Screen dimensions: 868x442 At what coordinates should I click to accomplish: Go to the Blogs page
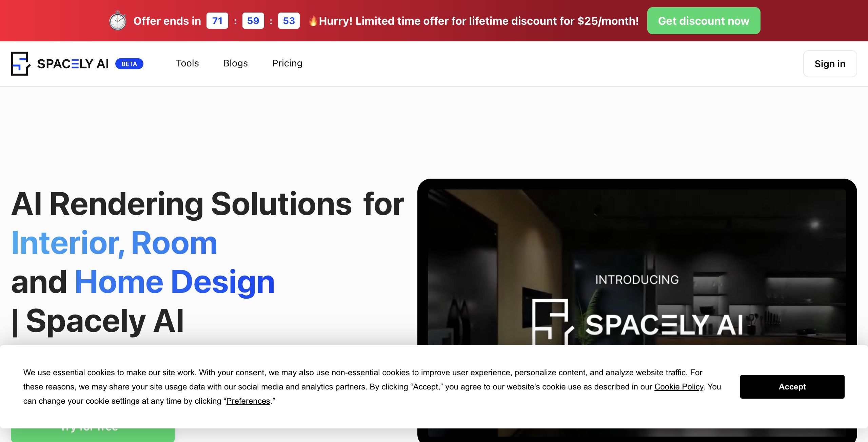235,63
